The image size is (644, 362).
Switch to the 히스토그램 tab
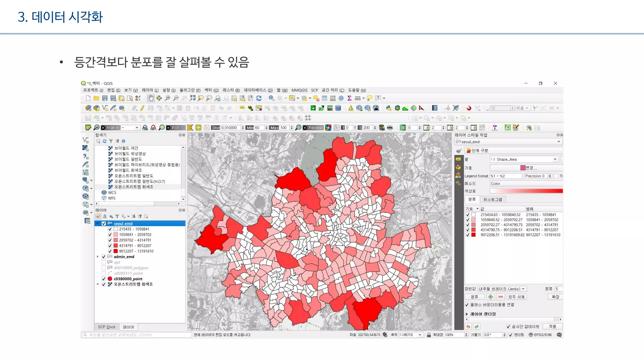(x=492, y=200)
